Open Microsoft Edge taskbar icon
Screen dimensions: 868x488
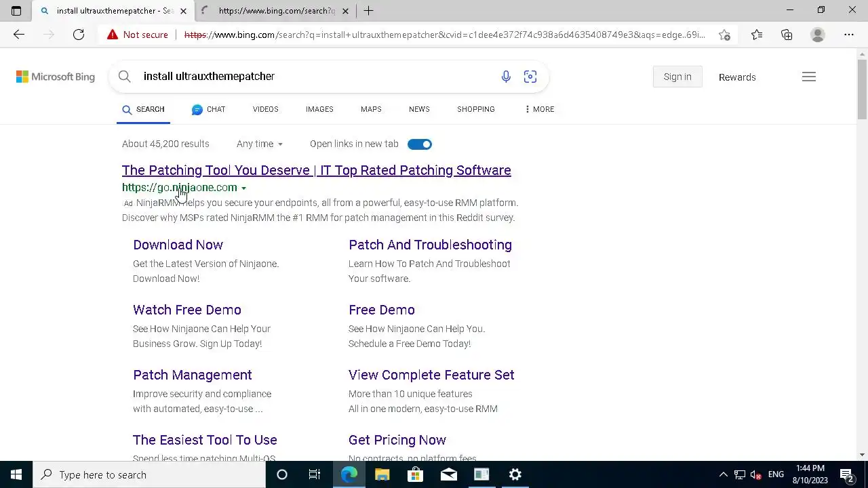pyautogui.click(x=349, y=474)
